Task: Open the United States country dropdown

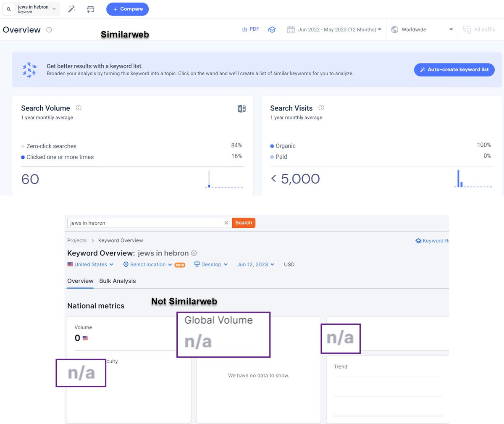Action: (90, 264)
